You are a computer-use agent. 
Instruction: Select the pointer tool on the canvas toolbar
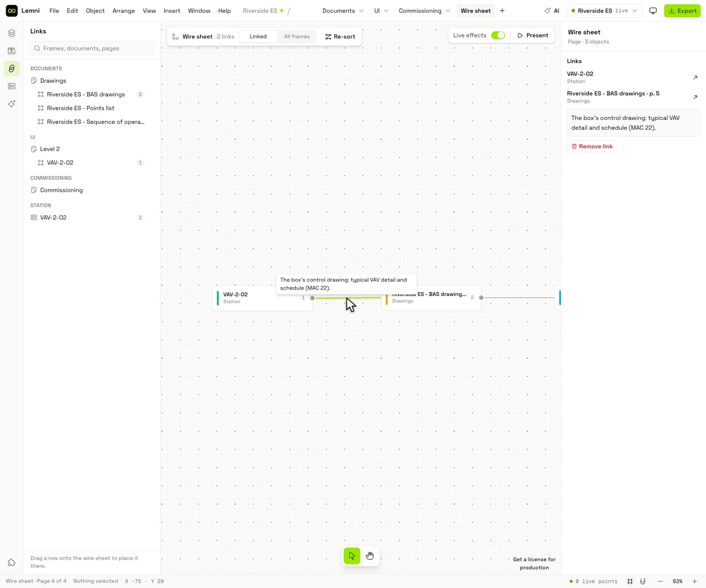[352, 556]
